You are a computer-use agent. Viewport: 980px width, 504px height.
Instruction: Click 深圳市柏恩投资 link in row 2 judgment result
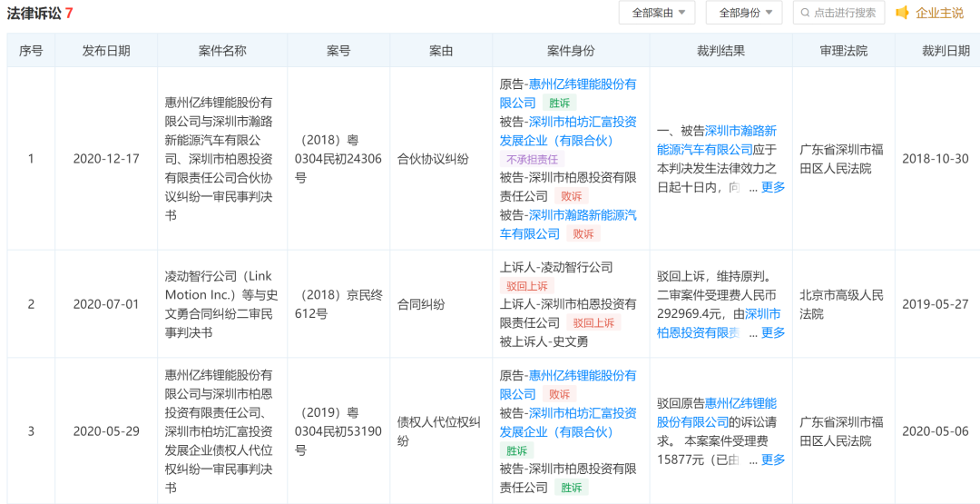coord(717,323)
